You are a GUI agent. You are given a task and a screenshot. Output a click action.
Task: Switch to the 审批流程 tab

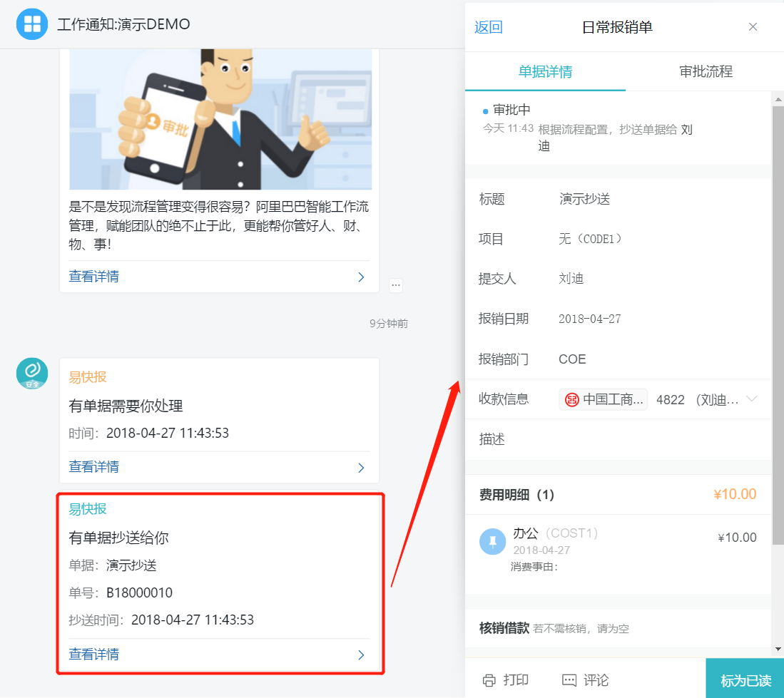coord(706,71)
